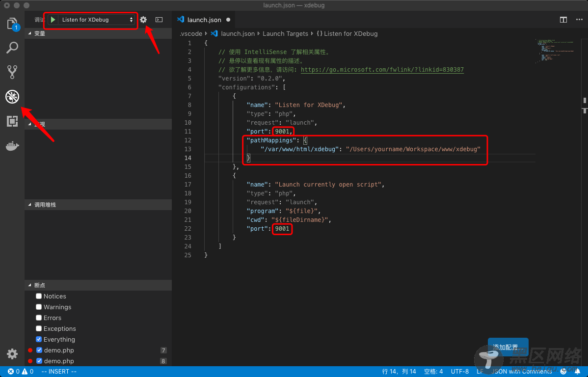Click the feedback smiley in status bar
This screenshot has width=588, height=377.
click(563, 372)
